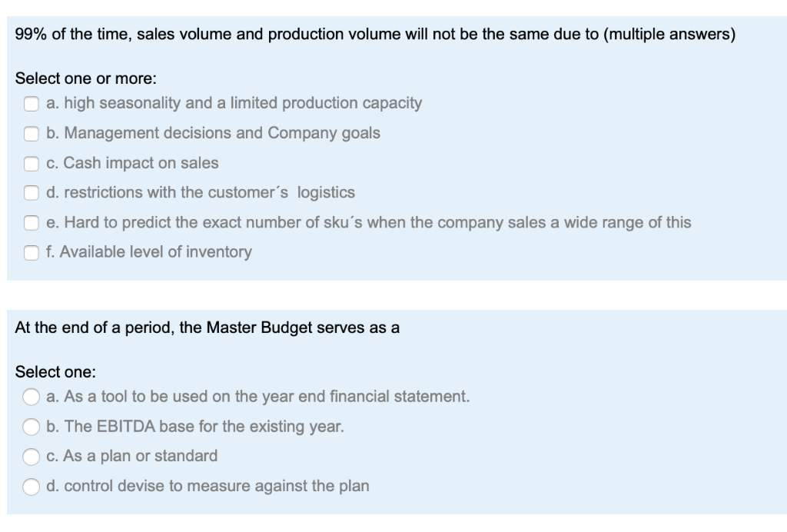Click the Select one or more label

coord(67,77)
